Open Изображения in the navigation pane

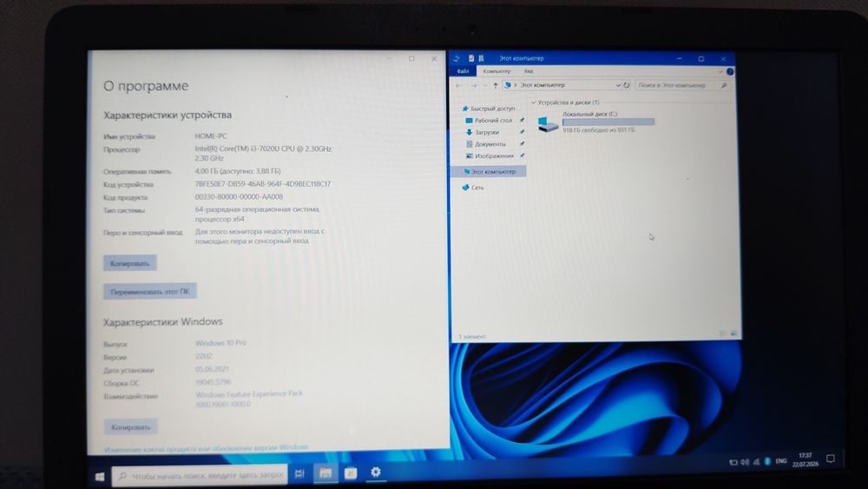tap(490, 156)
